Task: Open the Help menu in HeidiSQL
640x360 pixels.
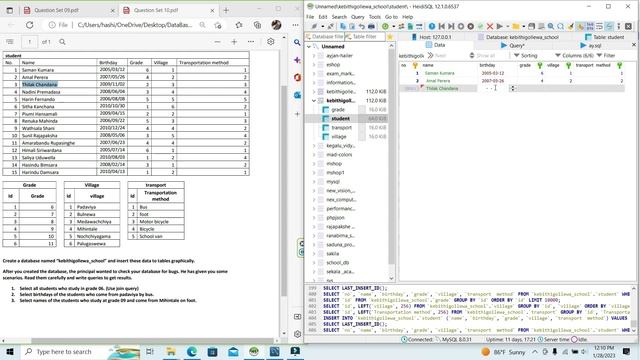Action: point(407,17)
